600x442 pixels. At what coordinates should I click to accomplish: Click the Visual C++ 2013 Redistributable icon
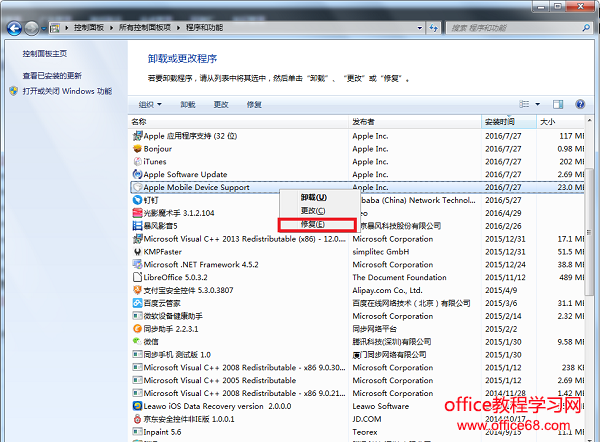point(137,239)
